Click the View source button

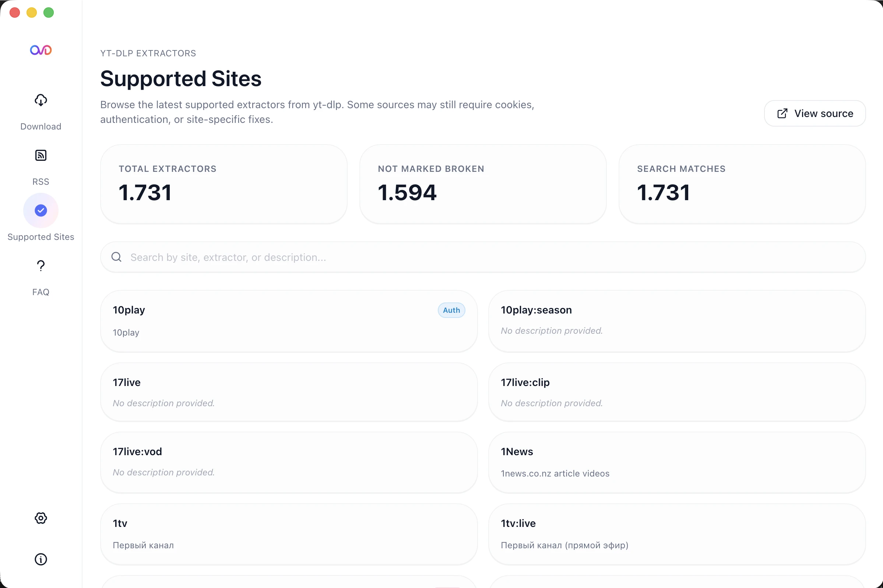pyautogui.click(x=815, y=113)
